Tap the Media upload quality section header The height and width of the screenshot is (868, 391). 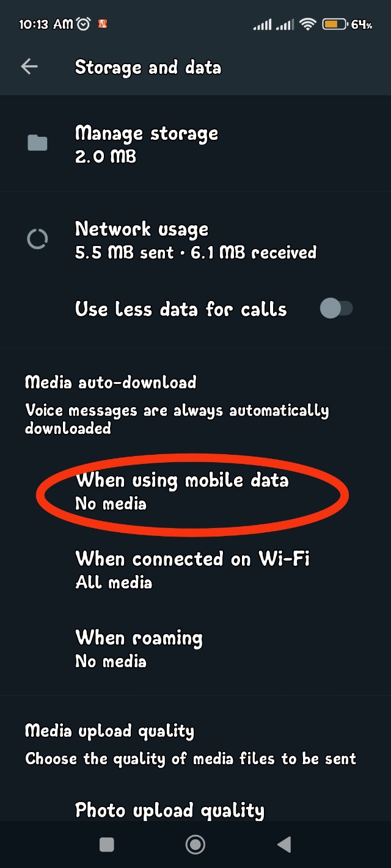pos(109,731)
